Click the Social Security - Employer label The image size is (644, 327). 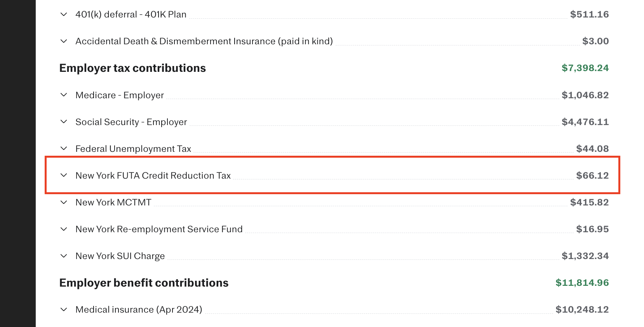click(131, 122)
